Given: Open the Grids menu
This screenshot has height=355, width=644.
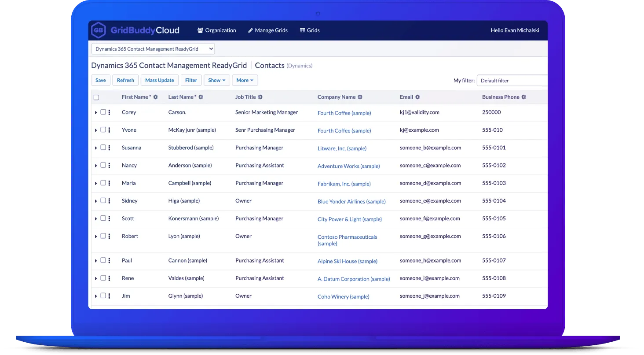Looking at the screenshot, I should tap(310, 30).
